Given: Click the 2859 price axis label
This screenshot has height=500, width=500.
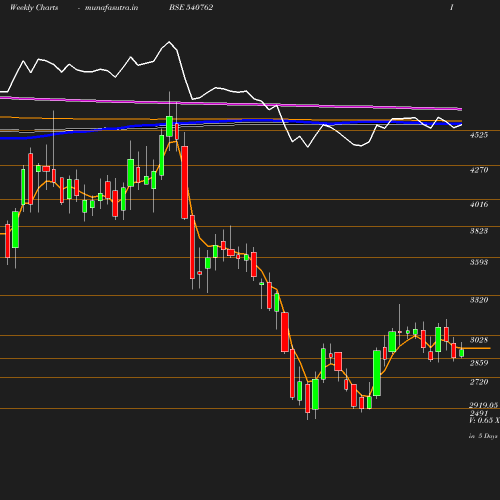Looking at the screenshot, I should pyautogui.click(x=479, y=363).
